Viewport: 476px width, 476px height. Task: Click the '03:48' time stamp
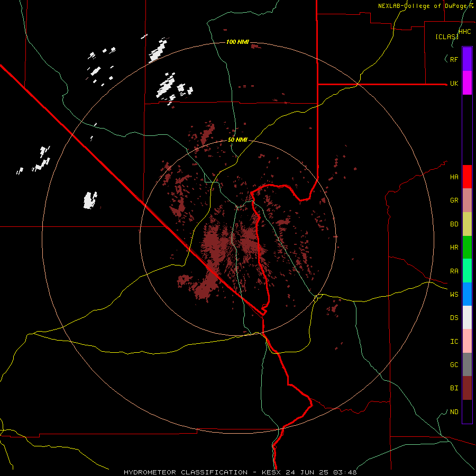click(345, 472)
